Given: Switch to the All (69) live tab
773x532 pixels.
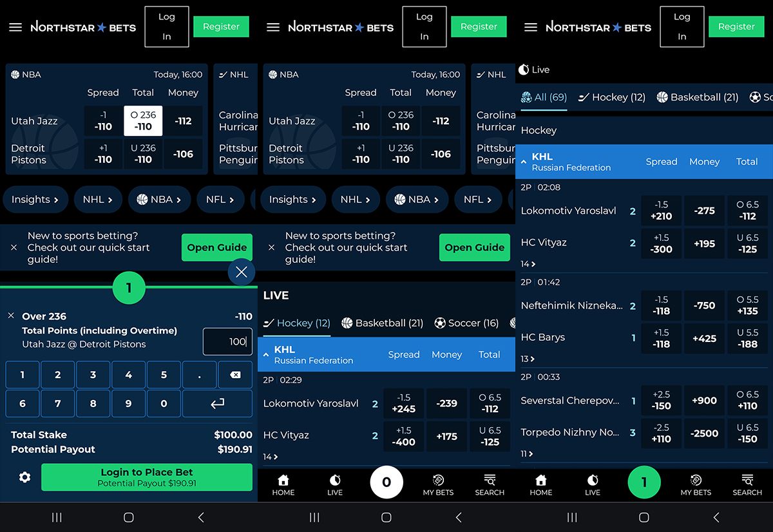Looking at the screenshot, I should click(544, 97).
